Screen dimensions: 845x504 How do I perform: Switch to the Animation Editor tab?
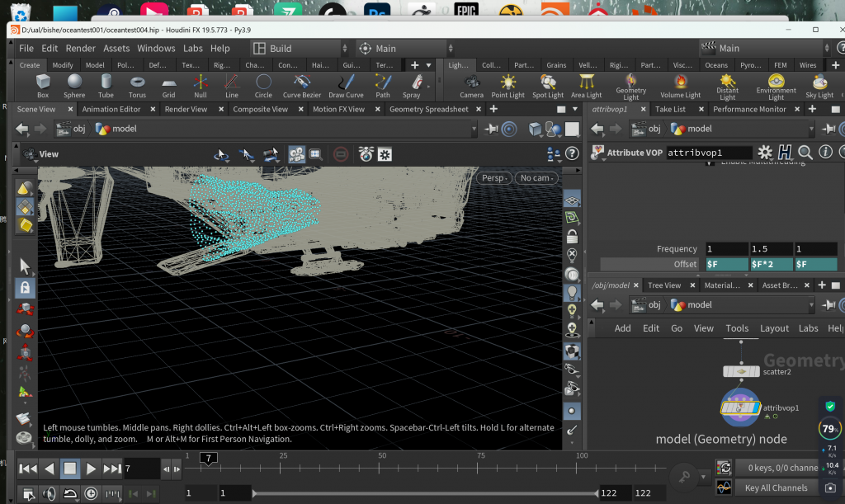pyautogui.click(x=111, y=110)
